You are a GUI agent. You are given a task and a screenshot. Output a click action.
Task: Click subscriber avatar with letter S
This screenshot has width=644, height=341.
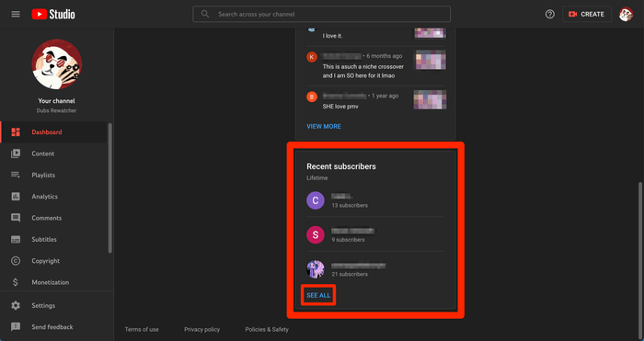point(316,234)
